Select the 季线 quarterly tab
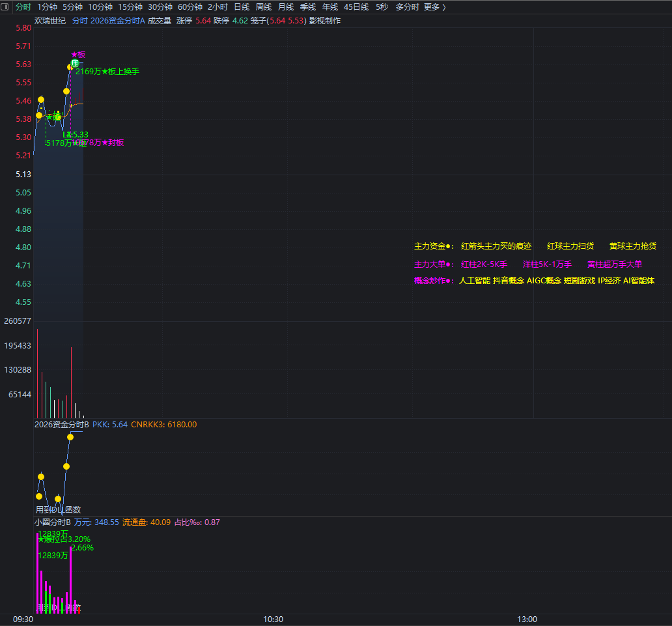The width and height of the screenshot is (672, 626). pyautogui.click(x=308, y=7)
